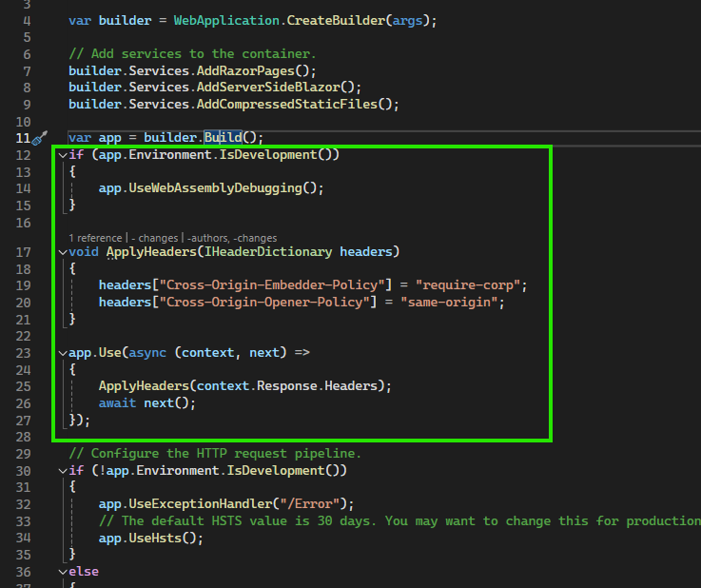The height and width of the screenshot is (588, 701).
Task: Click the '- changes' CodeLens link
Action: (155, 237)
